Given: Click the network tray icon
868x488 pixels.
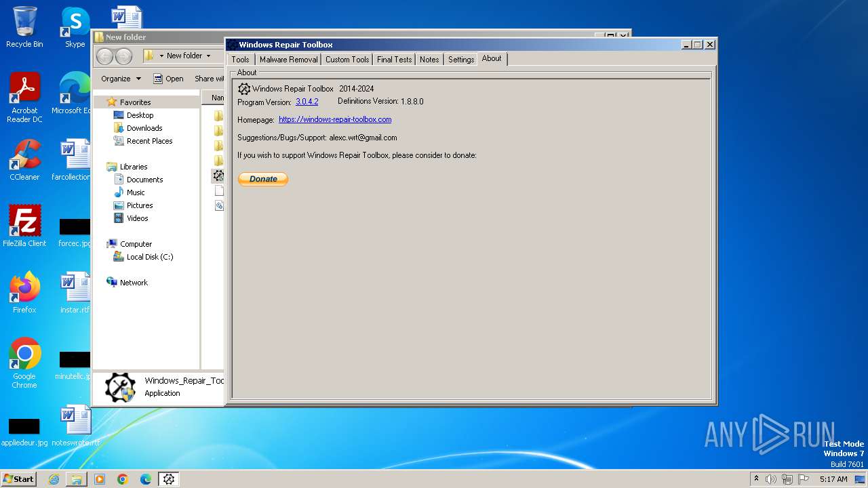Looking at the screenshot, I should [x=787, y=479].
